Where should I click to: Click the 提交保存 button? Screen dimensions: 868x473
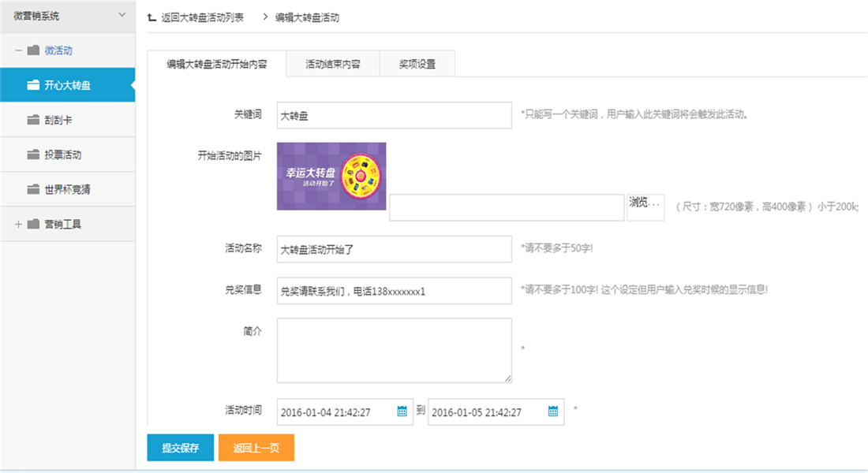[x=181, y=448]
